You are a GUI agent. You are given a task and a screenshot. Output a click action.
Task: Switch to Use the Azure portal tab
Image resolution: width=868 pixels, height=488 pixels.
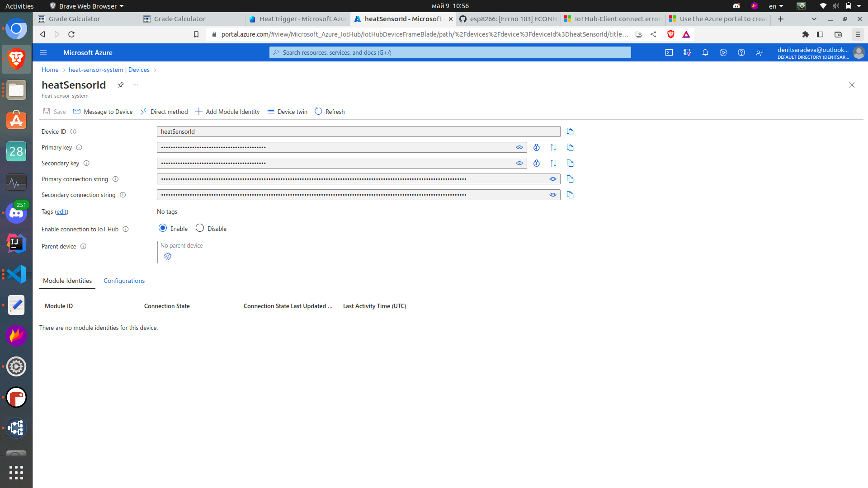pos(719,19)
